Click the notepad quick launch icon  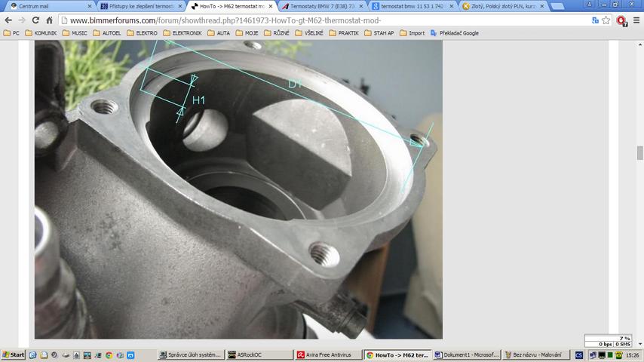(x=44, y=355)
